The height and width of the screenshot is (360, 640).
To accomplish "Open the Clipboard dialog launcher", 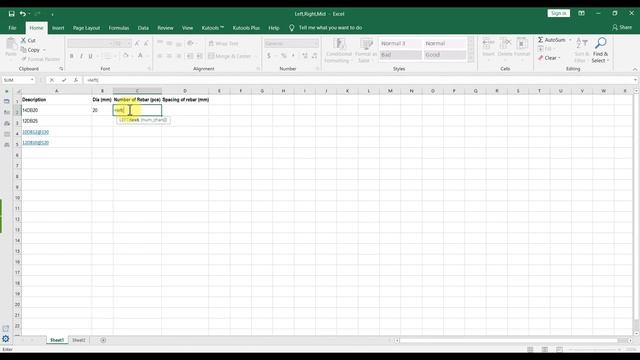I will (61, 69).
